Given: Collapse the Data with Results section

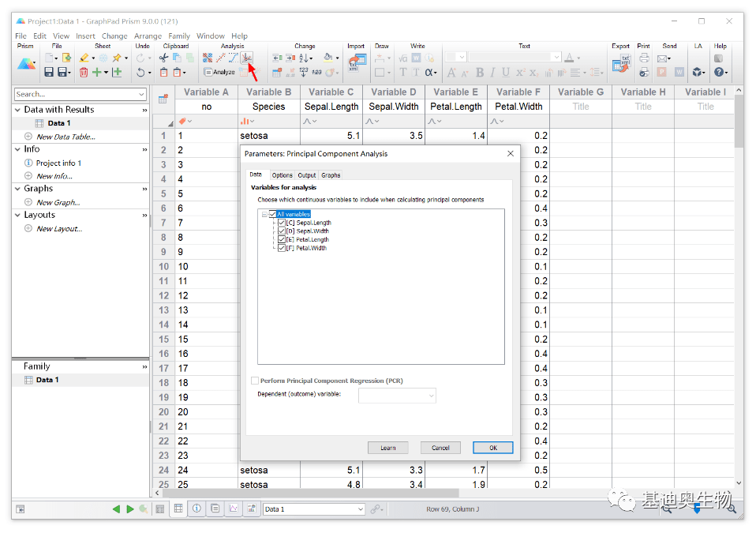Looking at the screenshot, I should point(18,110).
